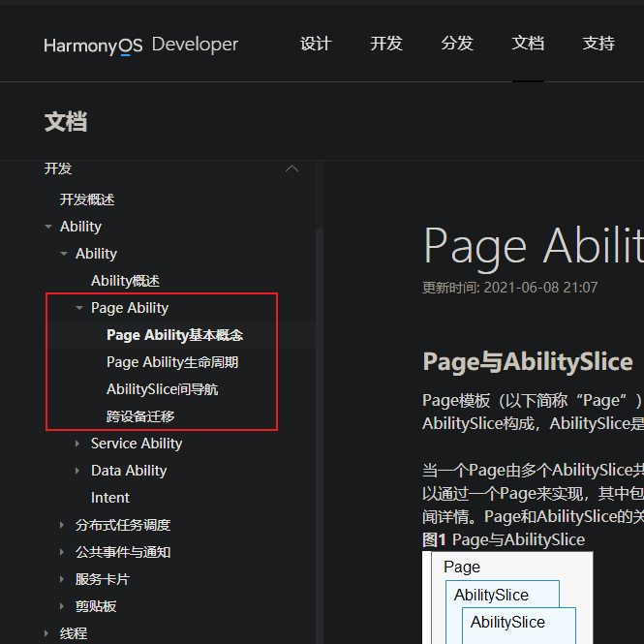Click the sidebar vertical scrollbar

(x=320, y=436)
